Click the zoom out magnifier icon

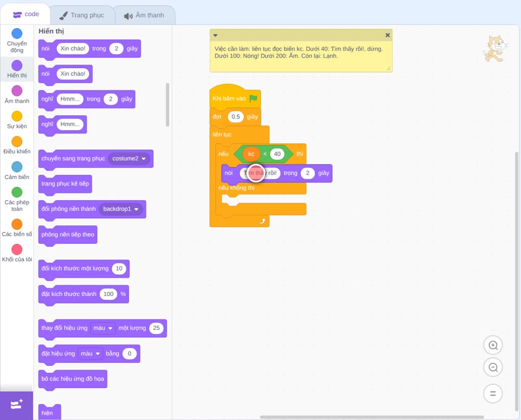click(x=493, y=367)
